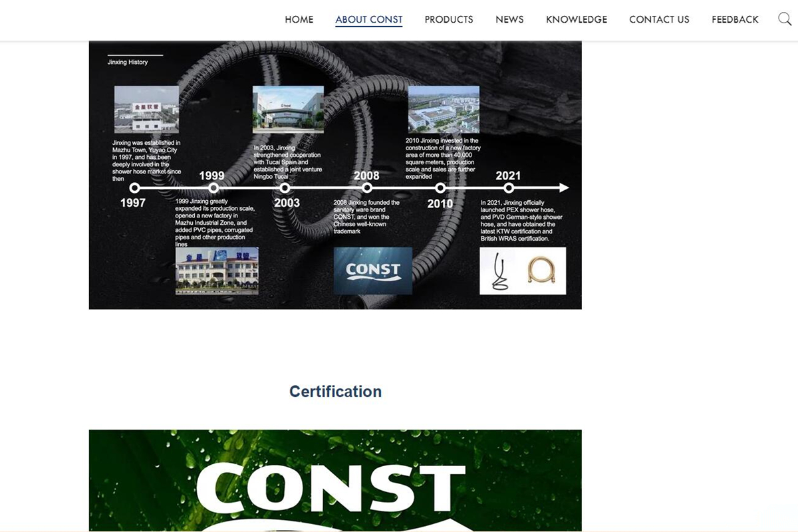Click the '2008 Jinxing founded the sanitary ware brand' text
Screen dimensions: 798x532
[x=366, y=217]
